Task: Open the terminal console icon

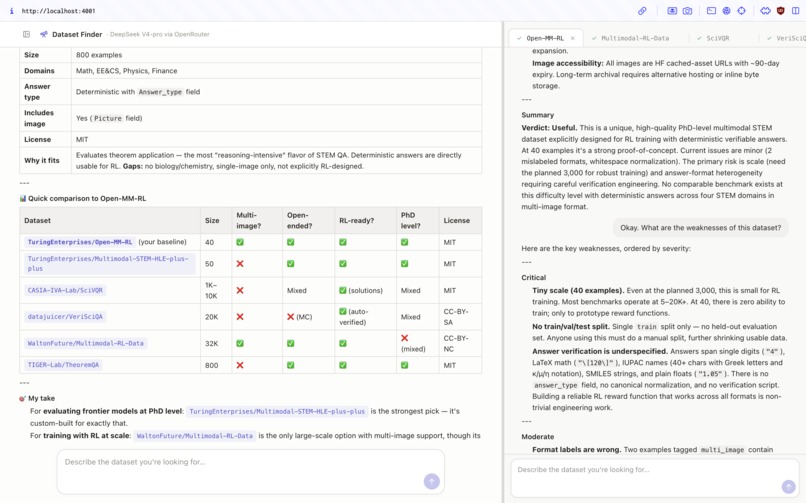Action: (711, 11)
